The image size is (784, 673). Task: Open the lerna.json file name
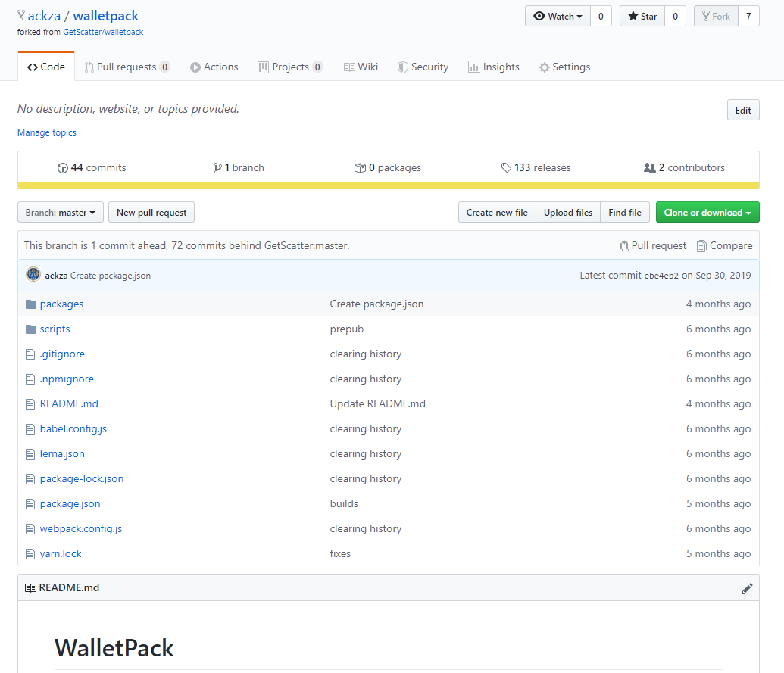(x=62, y=453)
